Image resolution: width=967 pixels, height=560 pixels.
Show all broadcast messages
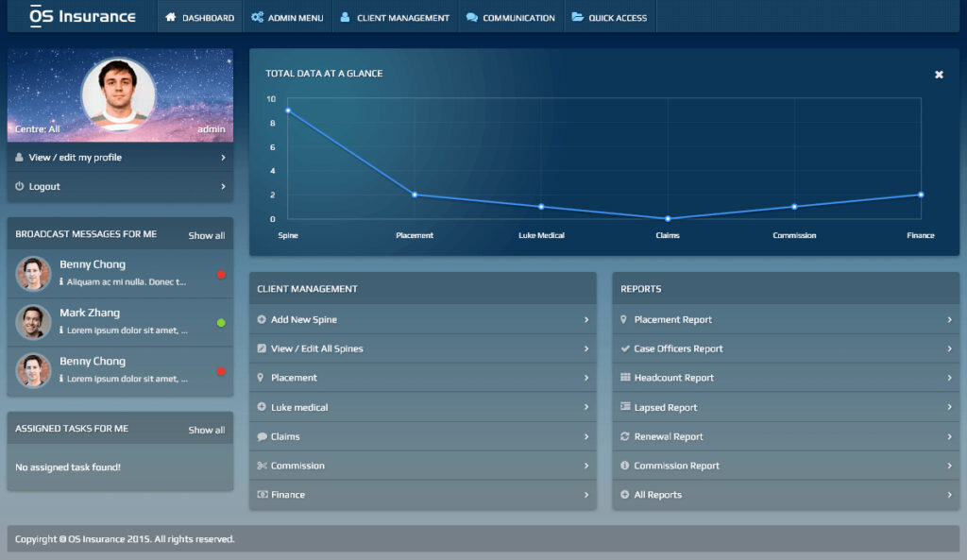pos(207,235)
